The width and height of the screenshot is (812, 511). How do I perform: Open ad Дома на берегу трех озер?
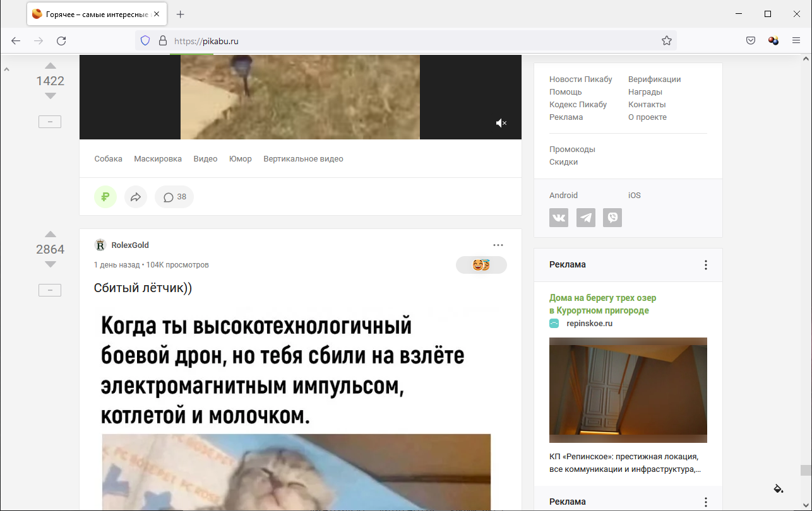point(602,304)
